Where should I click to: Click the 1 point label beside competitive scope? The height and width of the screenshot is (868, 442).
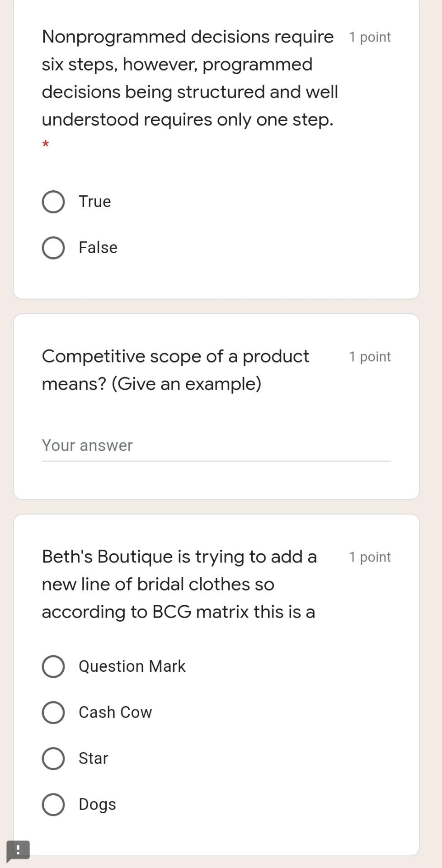tap(369, 357)
